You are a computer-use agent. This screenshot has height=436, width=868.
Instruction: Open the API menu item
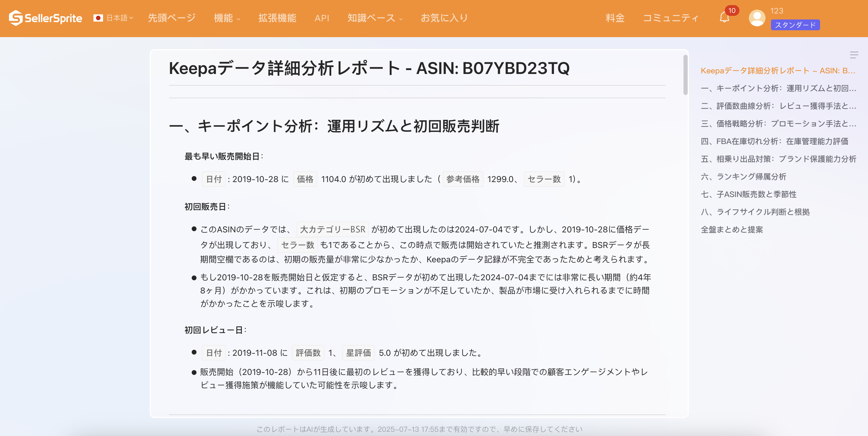322,18
